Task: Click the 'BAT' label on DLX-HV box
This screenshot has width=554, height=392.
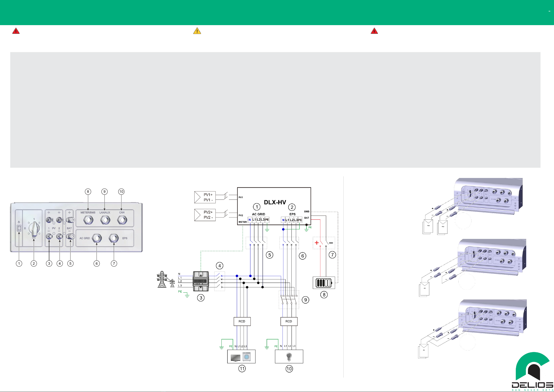Action: pos(307,218)
